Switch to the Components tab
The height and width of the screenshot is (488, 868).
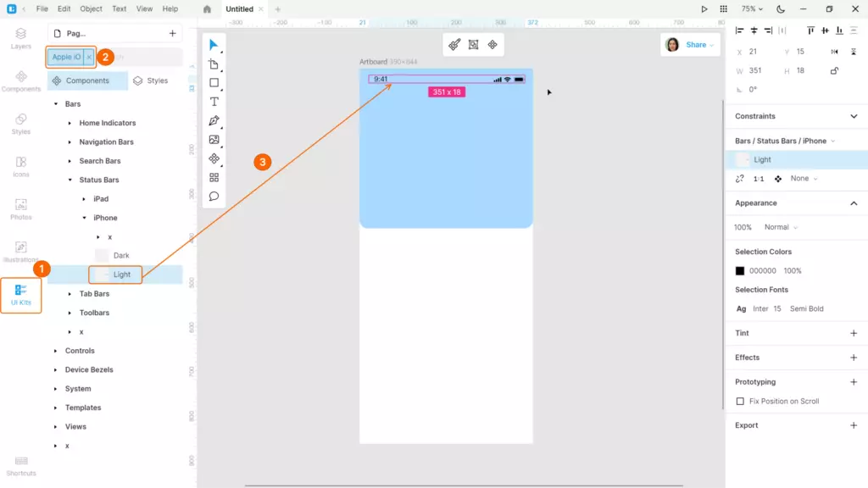87,80
